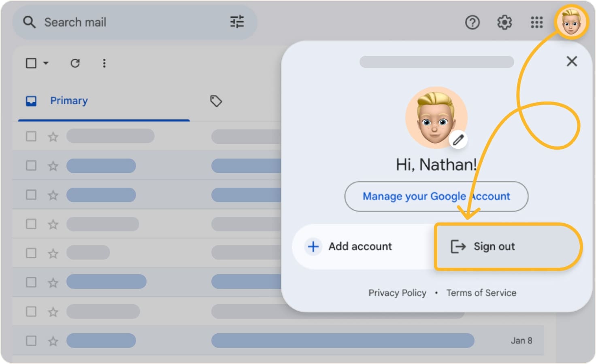Open the select-all dropdown arrow
The width and height of the screenshot is (596, 364).
click(x=46, y=63)
